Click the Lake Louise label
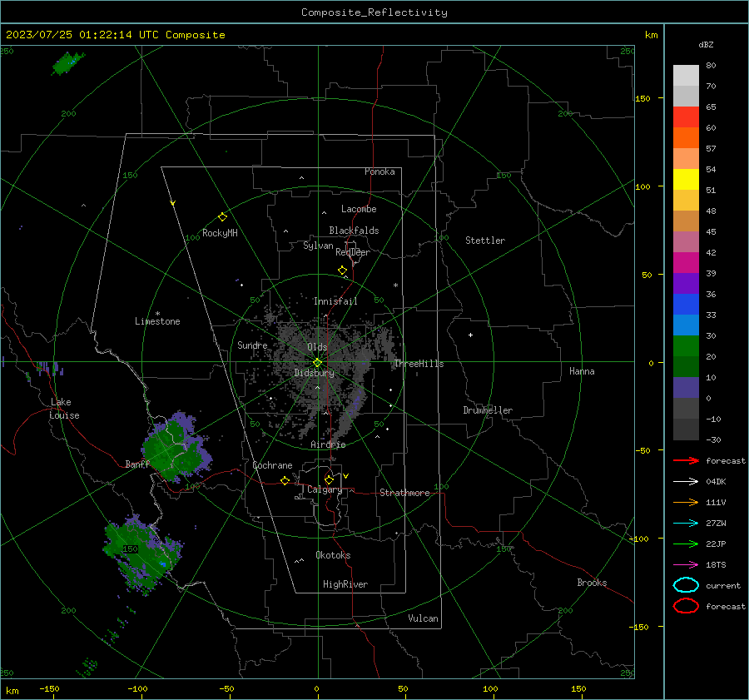 tap(64, 409)
